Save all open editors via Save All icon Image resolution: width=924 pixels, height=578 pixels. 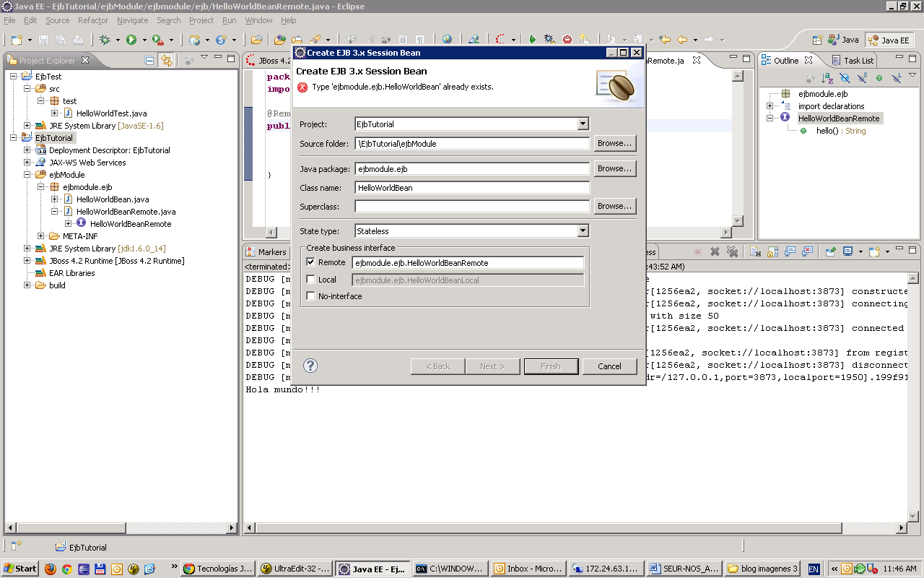[x=61, y=39]
